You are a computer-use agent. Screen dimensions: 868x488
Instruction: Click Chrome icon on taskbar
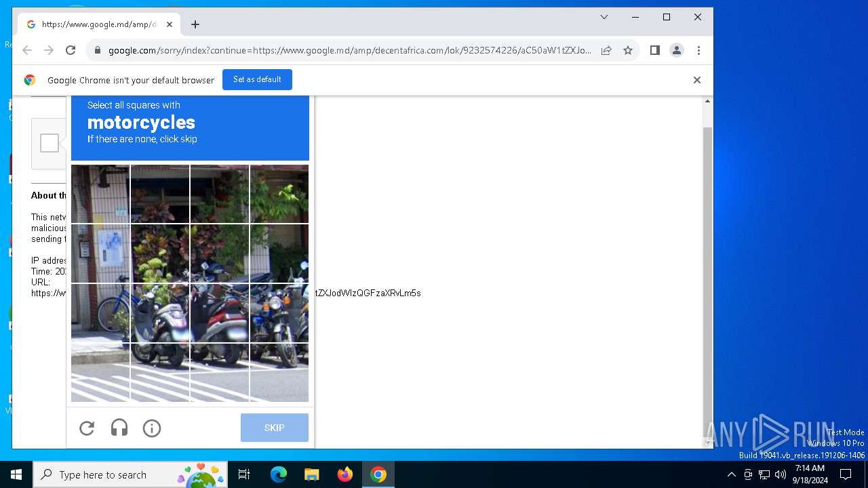[378, 474]
